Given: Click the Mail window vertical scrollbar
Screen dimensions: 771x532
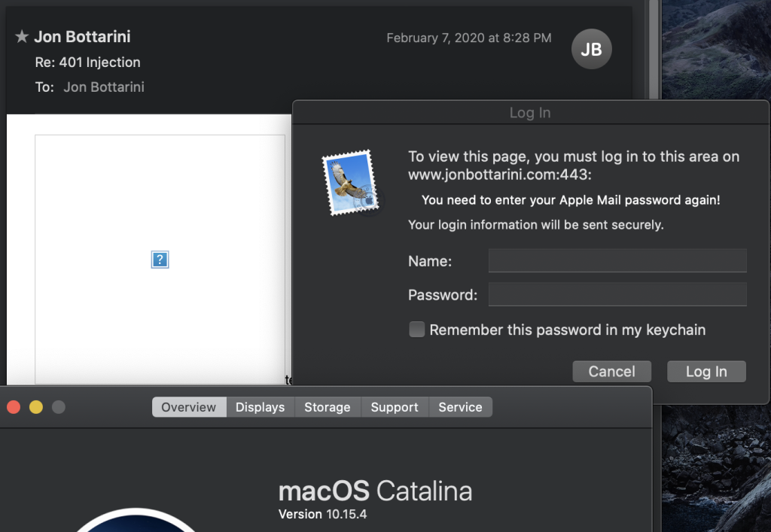Looking at the screenshot, I should tap(654, 49).
